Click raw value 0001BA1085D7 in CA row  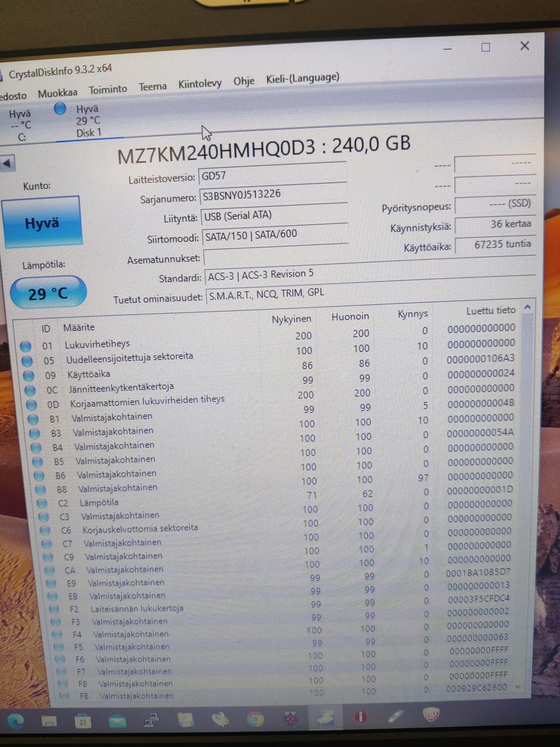pos(478,573)
